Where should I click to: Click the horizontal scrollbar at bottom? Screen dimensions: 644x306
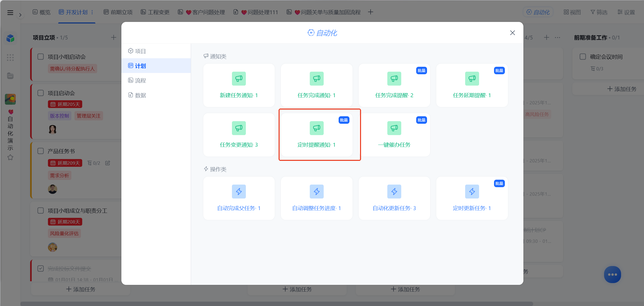[277, 304]
